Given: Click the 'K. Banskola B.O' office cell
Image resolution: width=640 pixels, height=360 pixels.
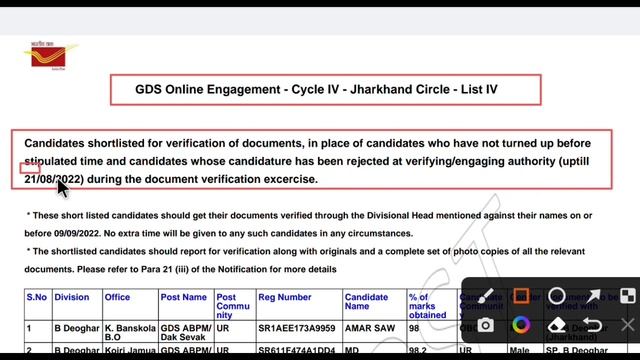Looking at the screenshot, I should (130, 333).
